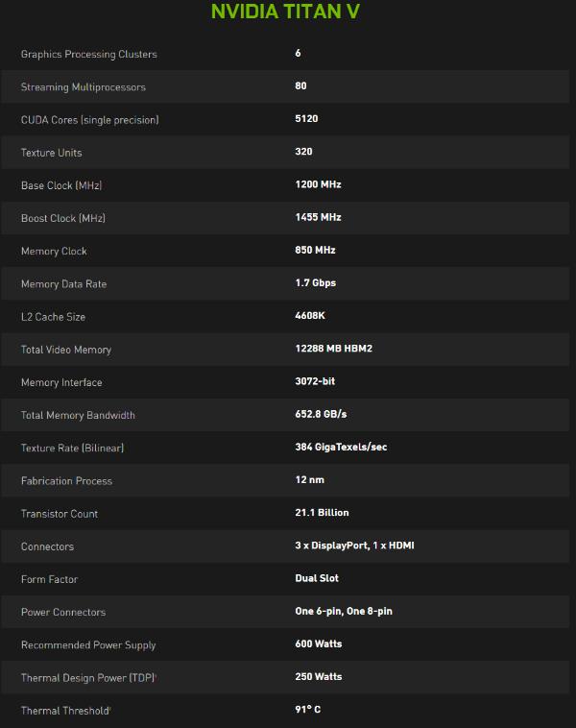Click the Total Memory Bandwidth label
Screen dimensions: 576x728
[78, 416]
